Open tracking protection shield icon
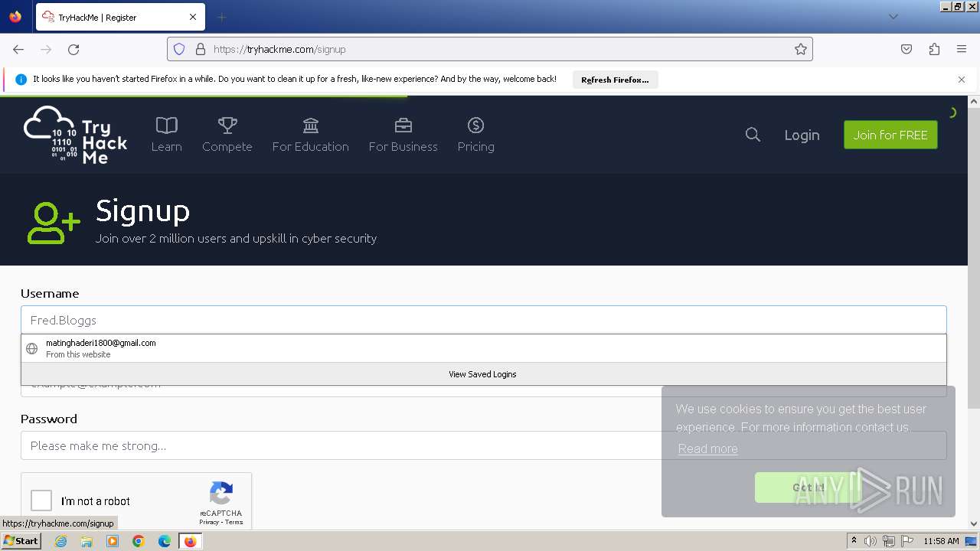 179,49
